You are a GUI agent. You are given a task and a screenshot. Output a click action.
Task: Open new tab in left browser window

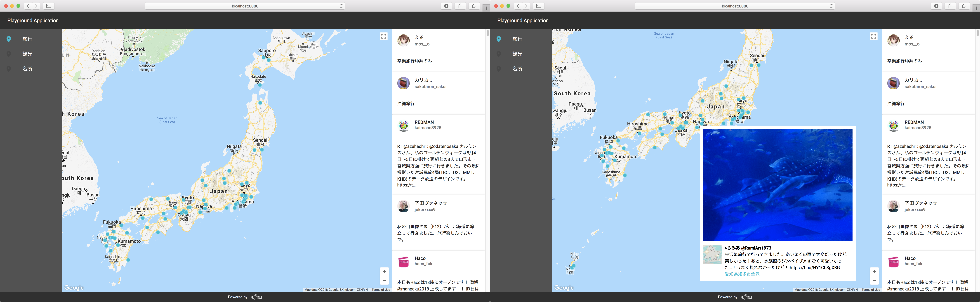486,8
